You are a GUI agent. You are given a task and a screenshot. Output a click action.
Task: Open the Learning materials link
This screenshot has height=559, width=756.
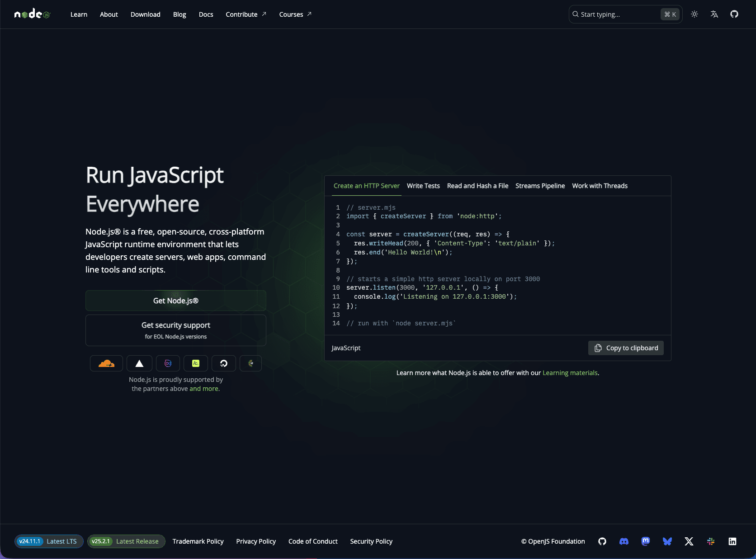coord(570,373)
